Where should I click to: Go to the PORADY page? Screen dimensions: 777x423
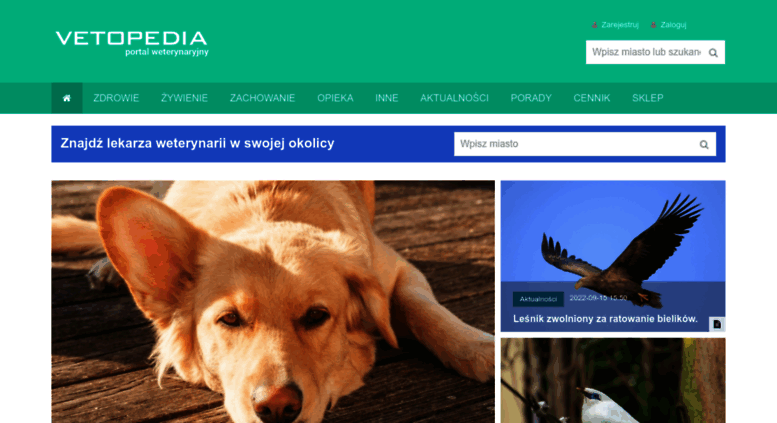(531, 98)
